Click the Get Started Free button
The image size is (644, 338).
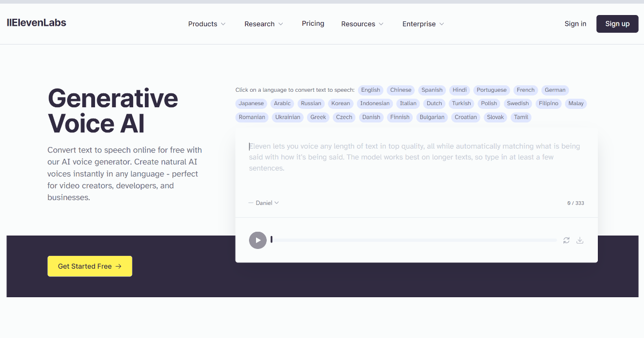click(90, 266)
